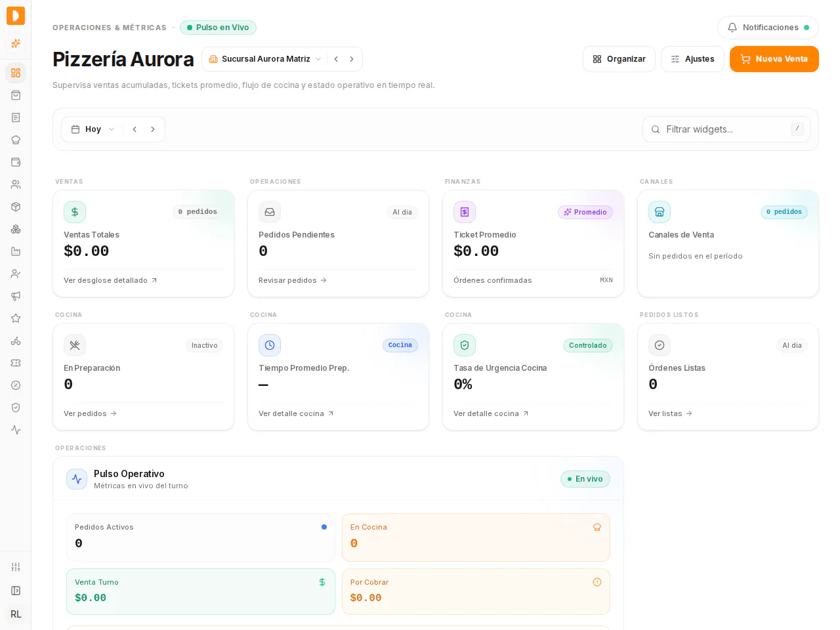Toggle the sidebar panel collapse icon
The height and width of the screenshot is (630, 840).
[x=16, y=591]
